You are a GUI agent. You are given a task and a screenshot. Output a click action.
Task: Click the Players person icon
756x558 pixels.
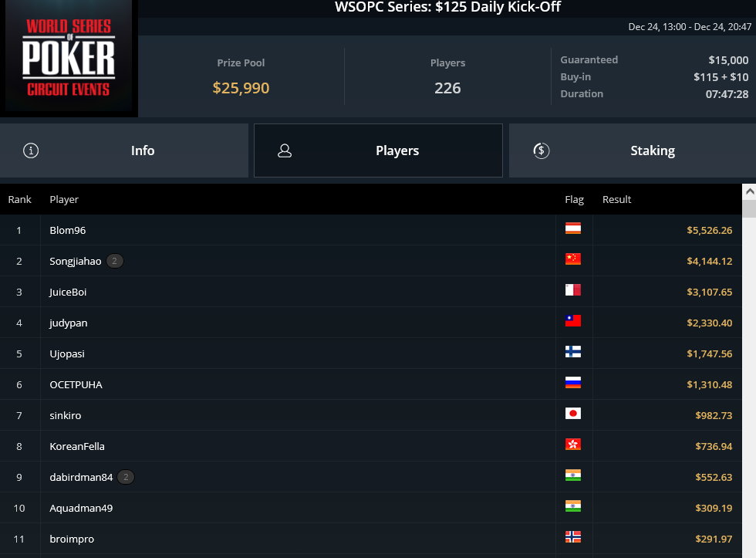(x=285, y=150)
